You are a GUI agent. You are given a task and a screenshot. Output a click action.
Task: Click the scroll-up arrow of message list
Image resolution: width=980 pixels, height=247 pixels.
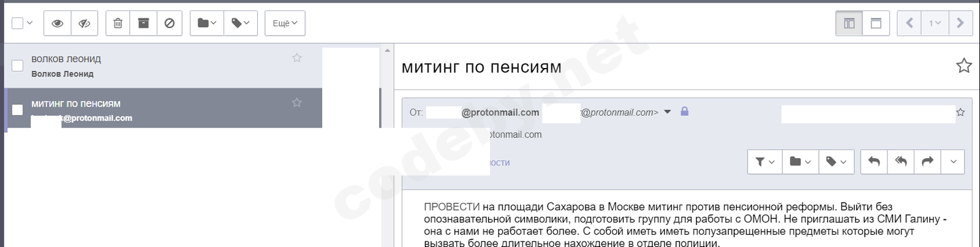387,50
